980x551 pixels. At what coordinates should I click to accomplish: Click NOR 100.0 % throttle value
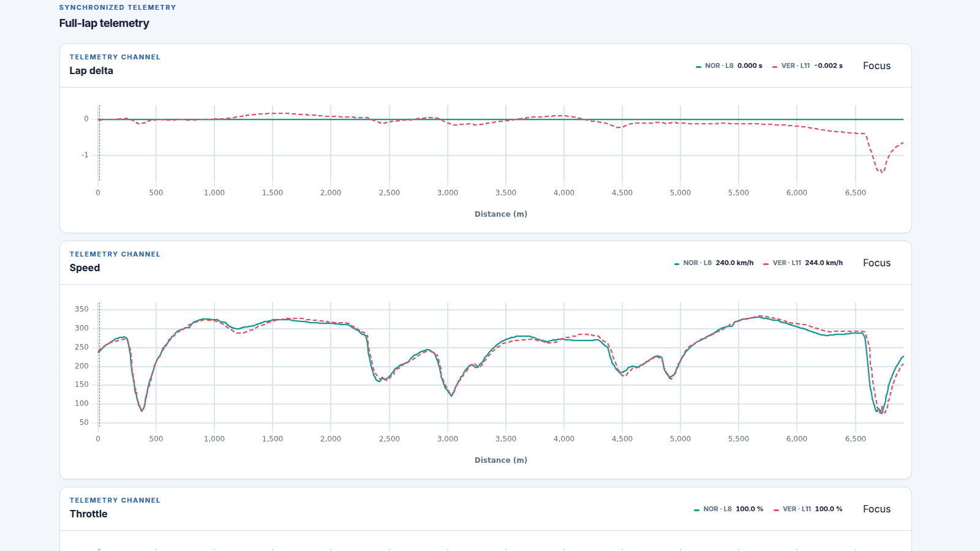(750, 509)
